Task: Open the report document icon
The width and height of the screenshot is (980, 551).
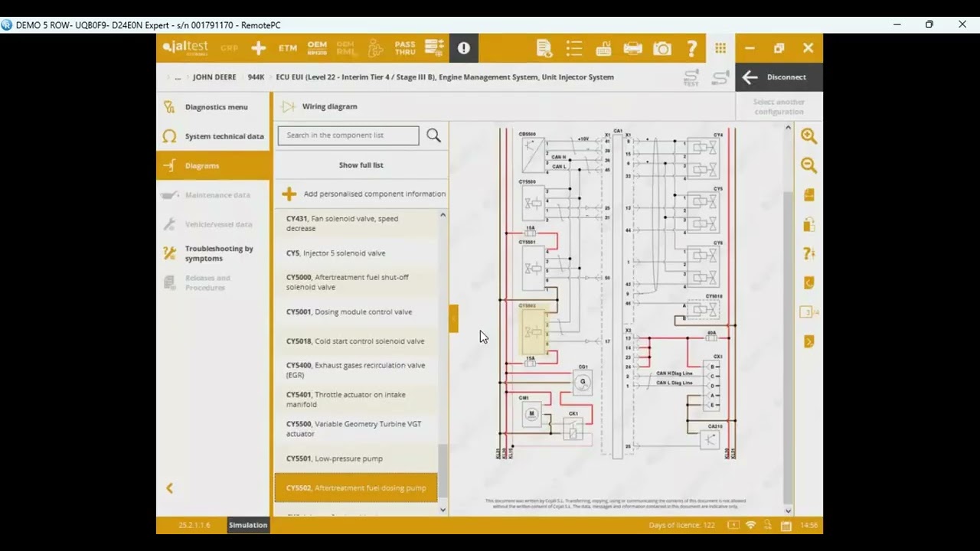Action: pos(544,48)
